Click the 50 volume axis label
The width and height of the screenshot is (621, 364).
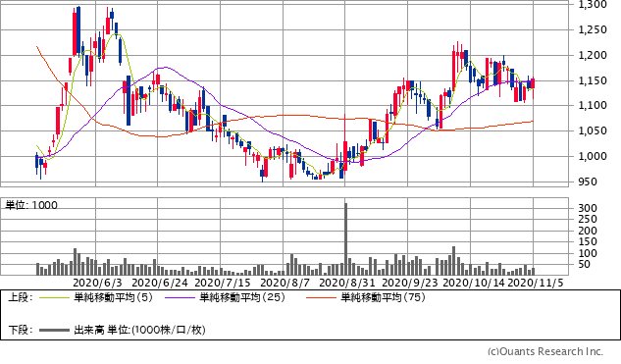pyautogui.click(x=584, y=265)
